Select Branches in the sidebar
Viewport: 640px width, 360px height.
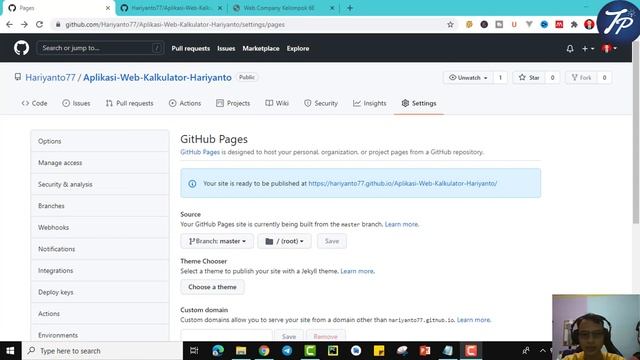coord(100,206)
